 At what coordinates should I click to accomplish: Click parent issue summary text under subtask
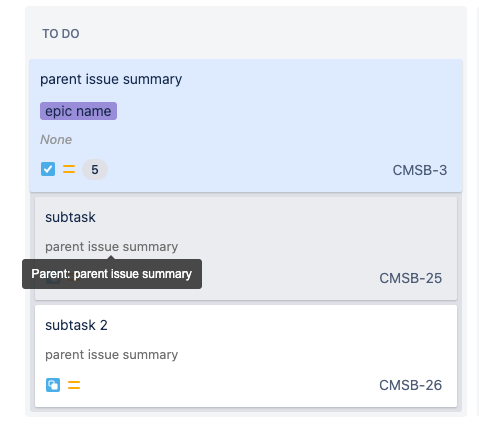tap(112, 247)
